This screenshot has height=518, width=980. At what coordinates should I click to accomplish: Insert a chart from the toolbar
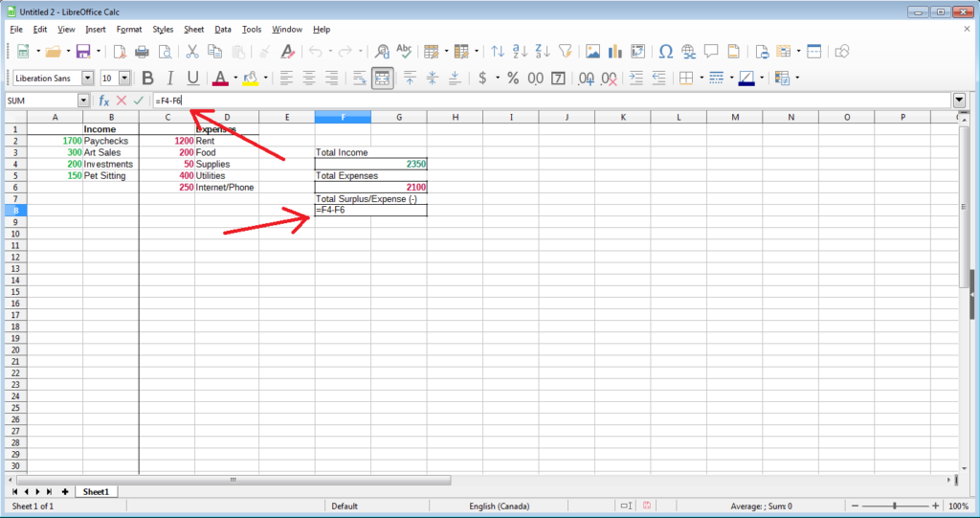pyautogui.click(x=614, y=52)
